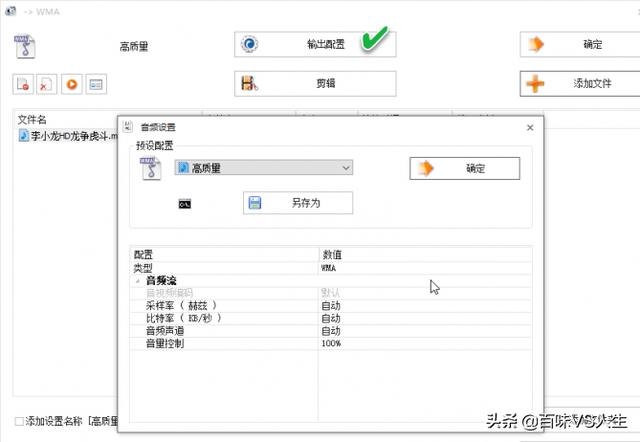Select the 类型 row
This screenshot has width=640, height=442.
click(x=331, y=268)
